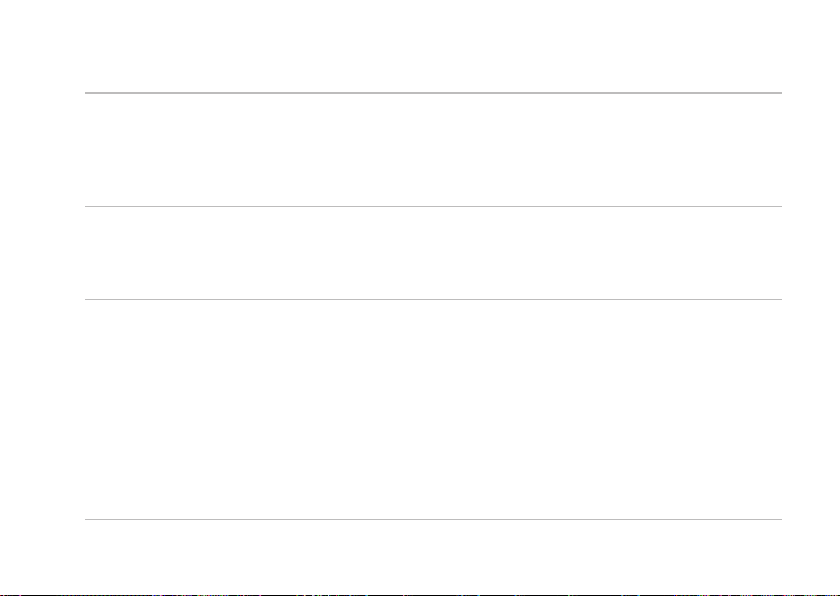
Task: Click the large blank section above the last divider
Action: (433, 410)
